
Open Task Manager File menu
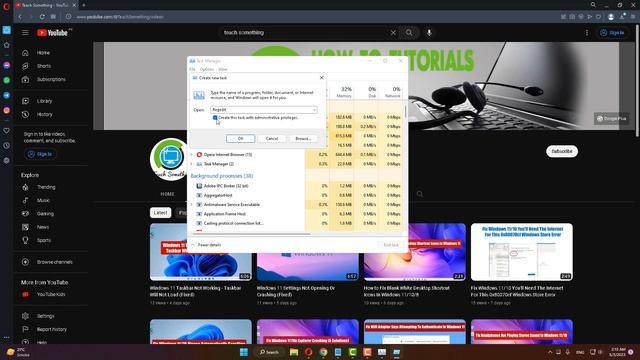click(x=192, y=69)
